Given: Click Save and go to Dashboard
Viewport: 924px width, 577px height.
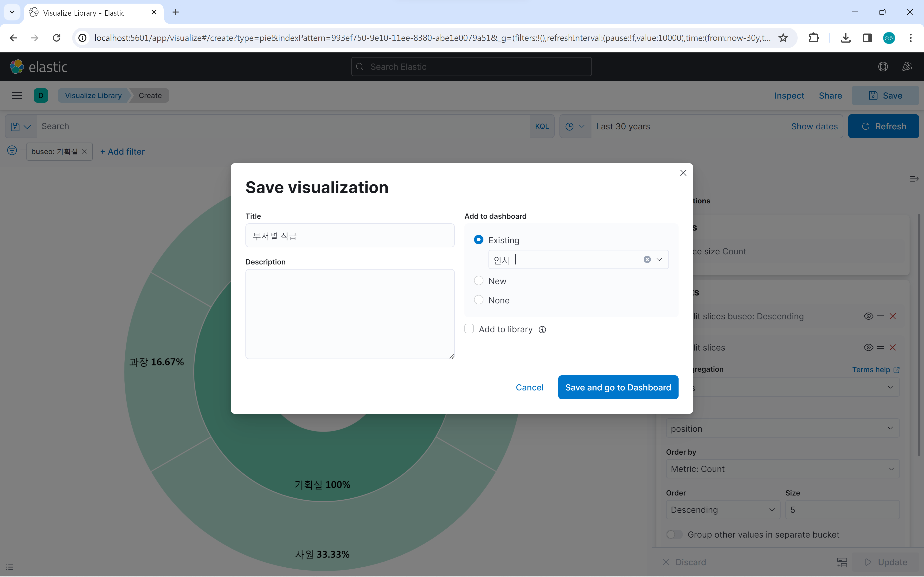Looking at the screenshot, I should click(x=618, y=387).
